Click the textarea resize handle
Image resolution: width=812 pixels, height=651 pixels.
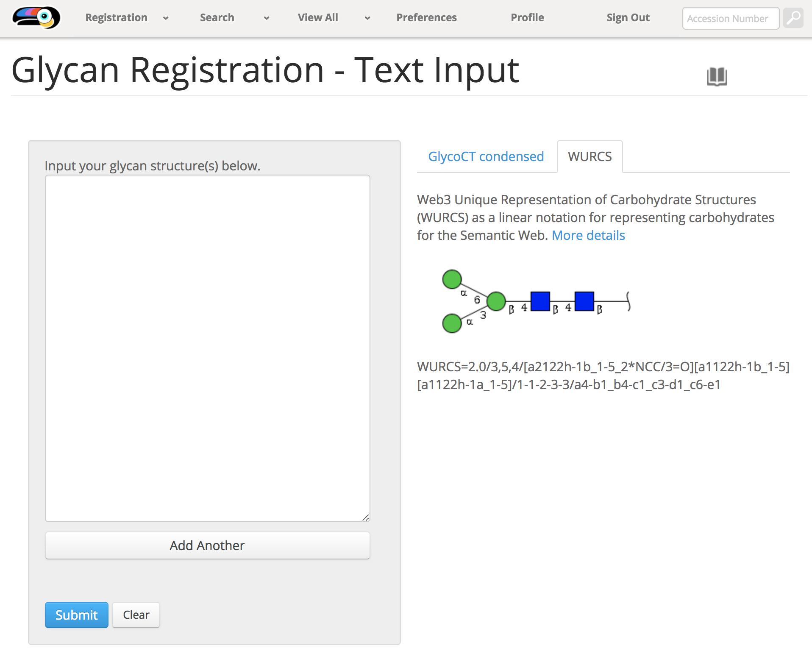[x=366, y=517]
